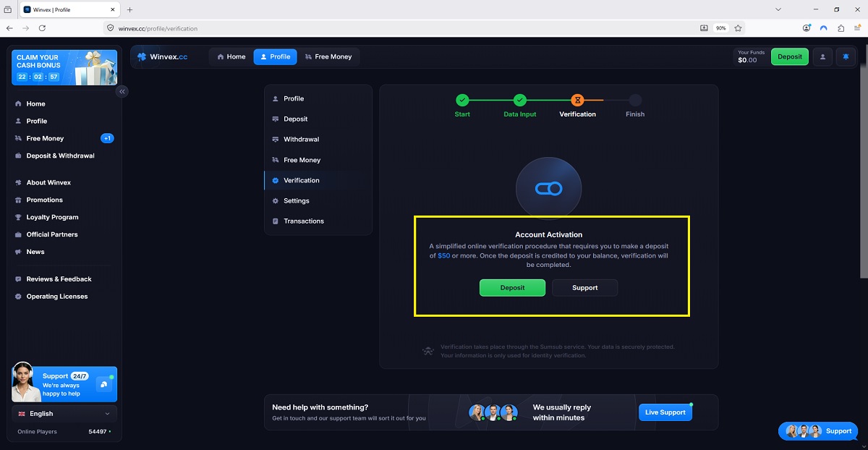
Task: Click the Verification hourglass step
Action: pos(577,101)
